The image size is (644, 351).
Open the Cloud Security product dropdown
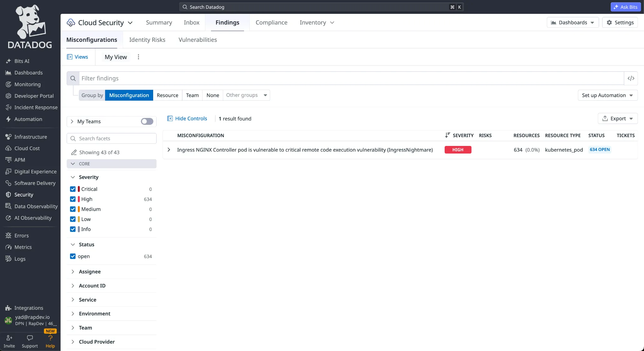[100, 23]
